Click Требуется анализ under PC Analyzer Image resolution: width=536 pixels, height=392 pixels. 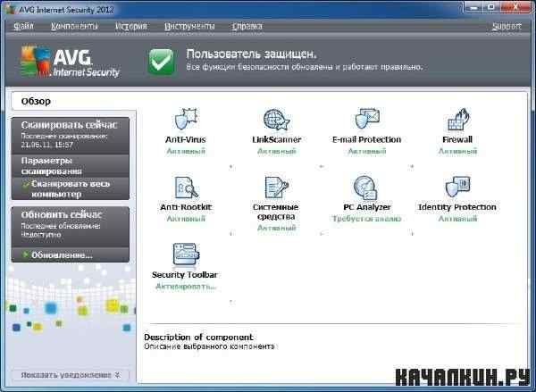click(367, 219)
